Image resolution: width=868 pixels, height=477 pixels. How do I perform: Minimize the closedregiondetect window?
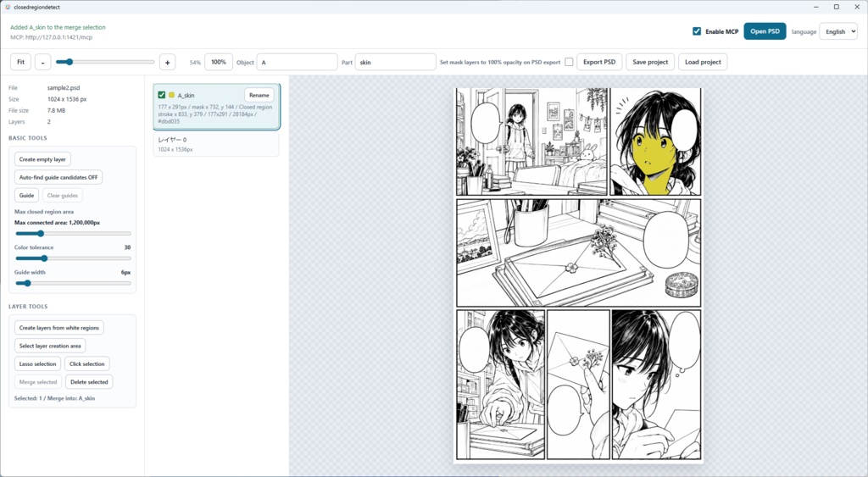(x=816, y=7)
